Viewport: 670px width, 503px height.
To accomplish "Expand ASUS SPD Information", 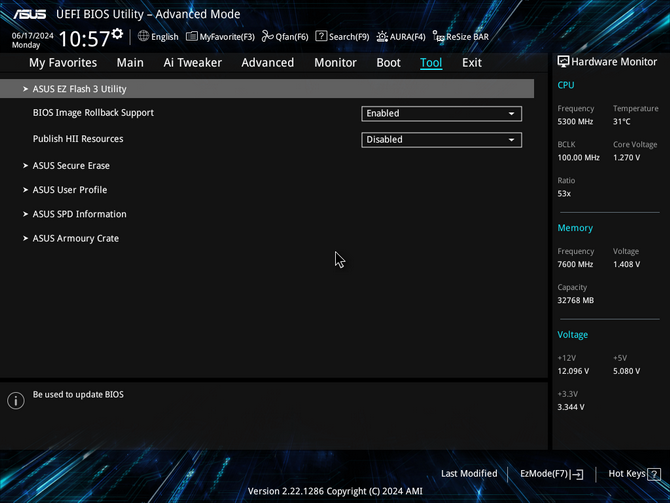I will (x=79, y=214).
